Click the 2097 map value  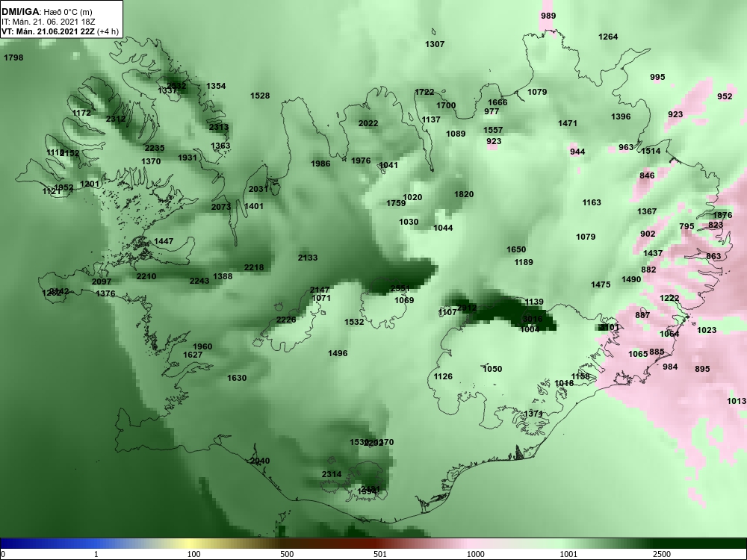(102, 282)
